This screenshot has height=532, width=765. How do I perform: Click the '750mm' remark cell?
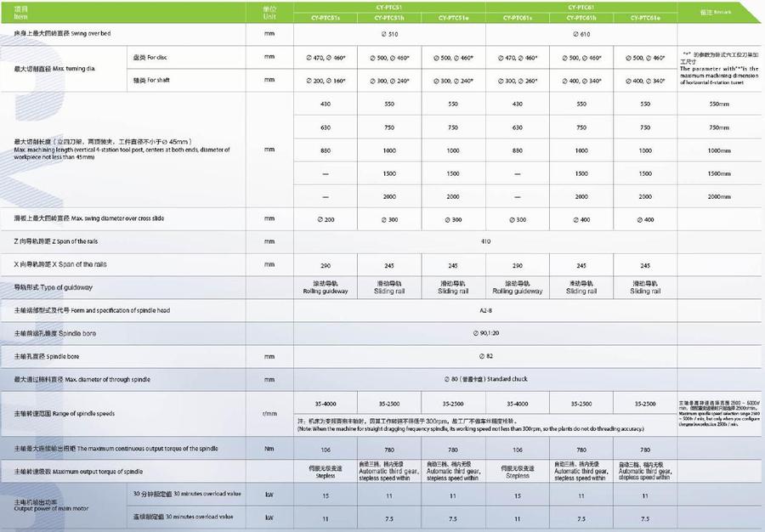(719, 127)
